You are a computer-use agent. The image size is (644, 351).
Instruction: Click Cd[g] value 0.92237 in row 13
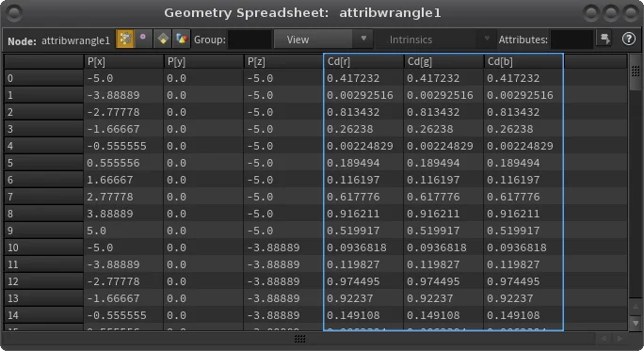point(430,298)
